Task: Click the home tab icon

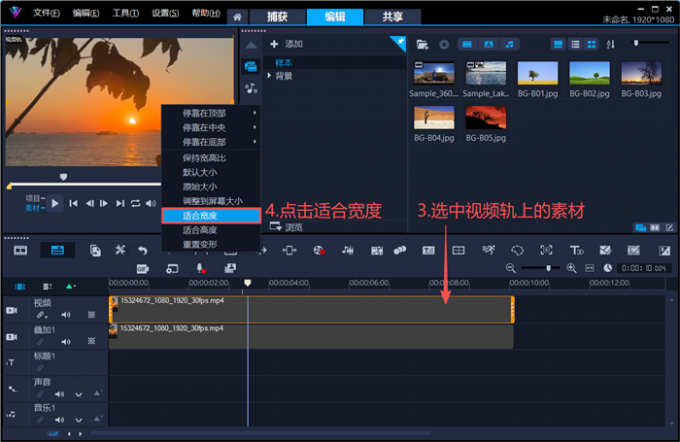Action: tap(237, 17)
